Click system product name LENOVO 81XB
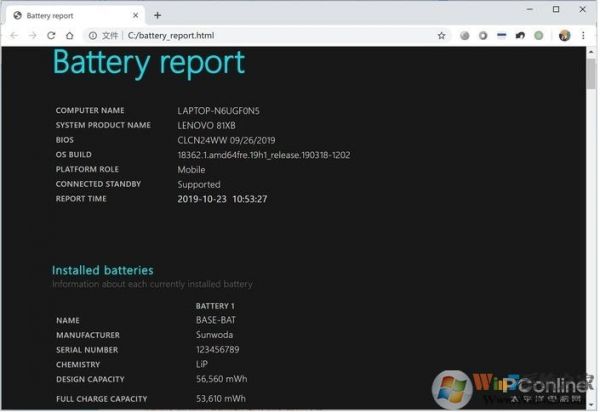Viewport: 600px width, 412px height. tap(207, 125)
